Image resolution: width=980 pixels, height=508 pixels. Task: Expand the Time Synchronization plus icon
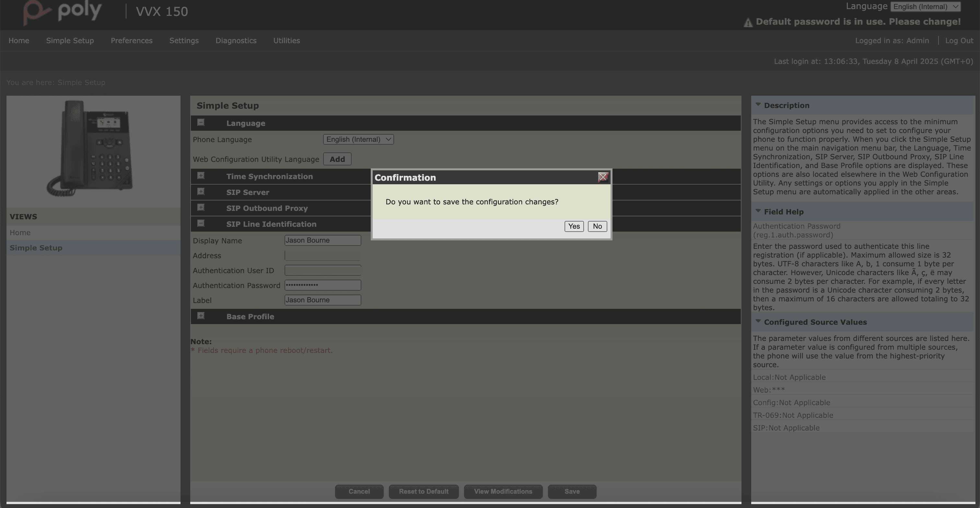click(x=201, y=176)
